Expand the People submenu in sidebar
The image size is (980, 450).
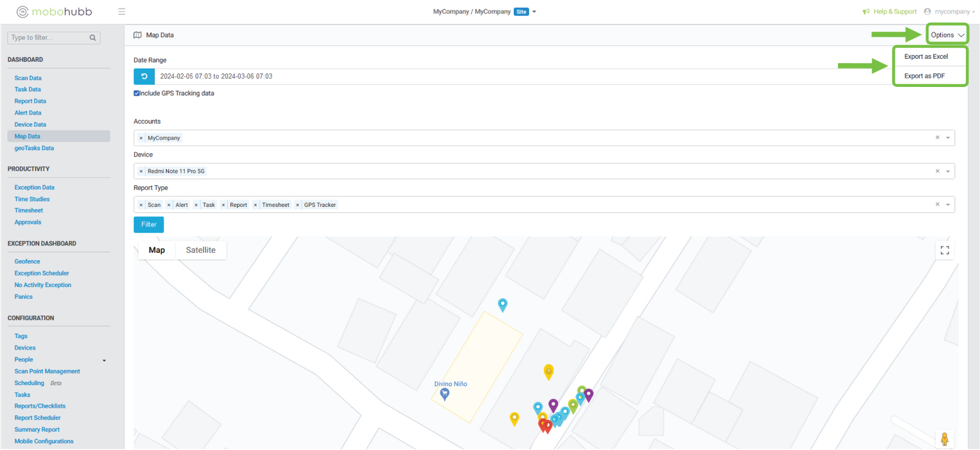(x=104, y=360)
